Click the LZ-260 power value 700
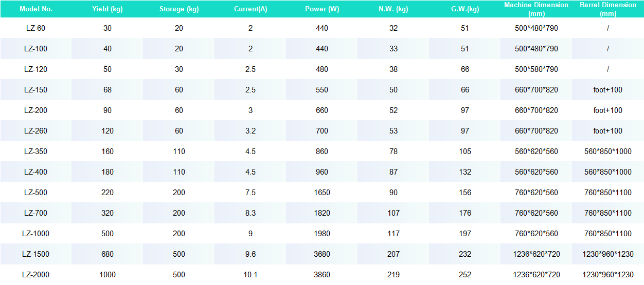The height and width of the screenshot is (285, 644). [x=321, y=131]
